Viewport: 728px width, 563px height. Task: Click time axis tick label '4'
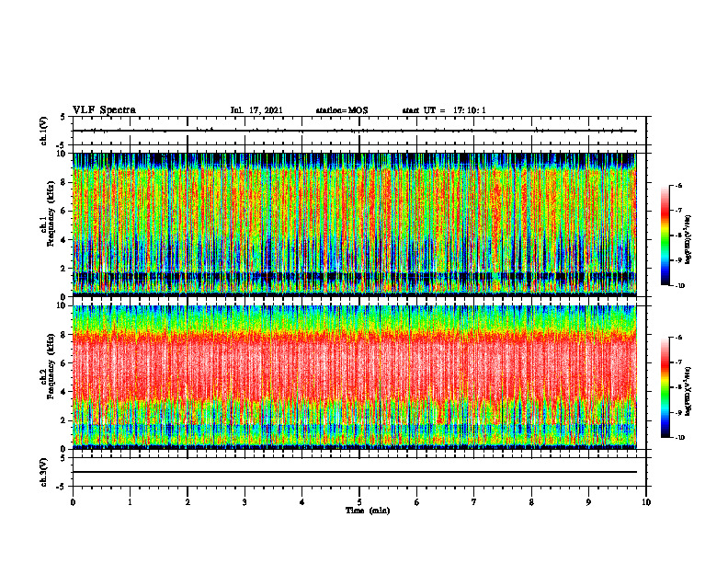pyautogui.click(x=302, y=502)
